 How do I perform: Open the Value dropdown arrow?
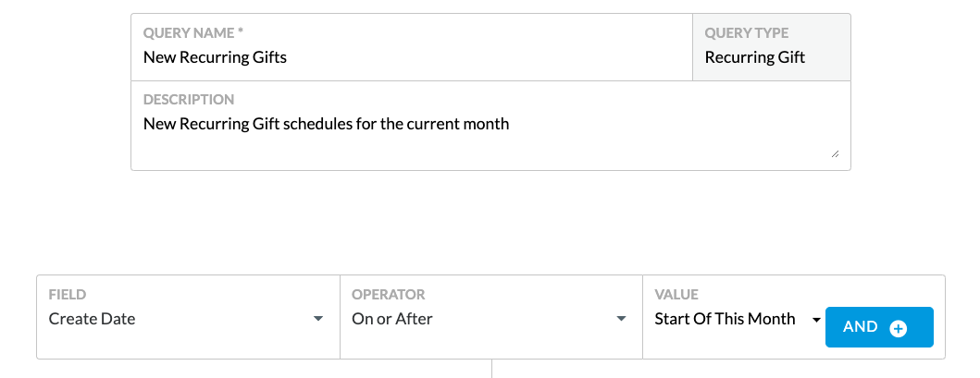[x=816, y=320]
